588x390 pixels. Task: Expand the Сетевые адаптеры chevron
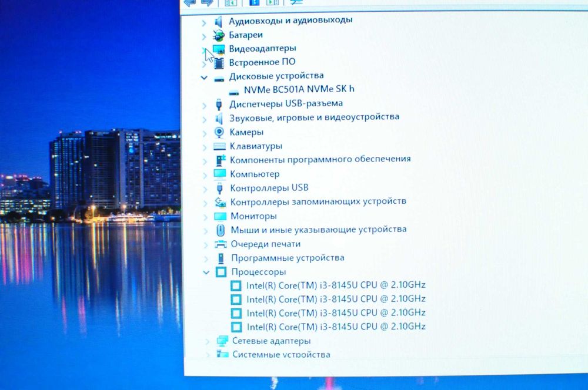[x=207, y=342]
